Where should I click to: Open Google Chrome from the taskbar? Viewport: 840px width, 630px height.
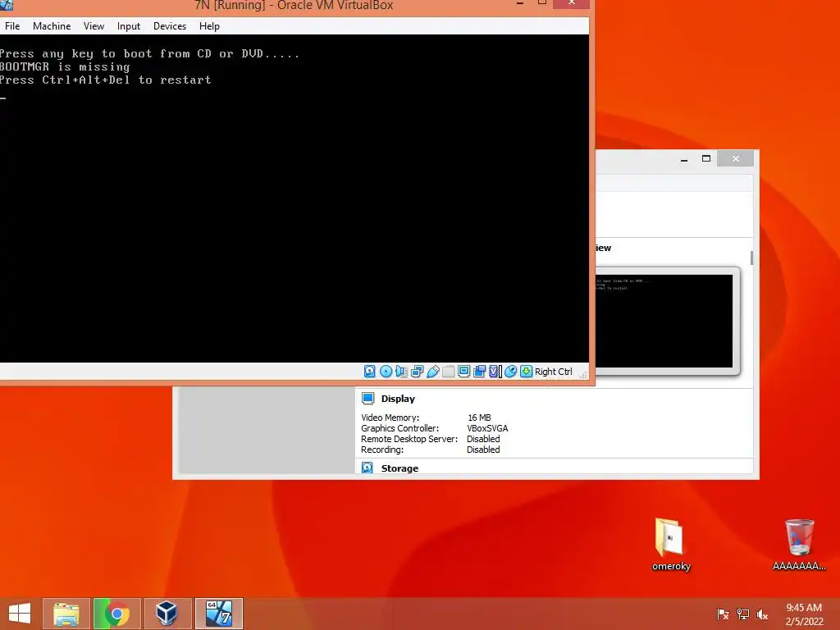click(117, 614)
